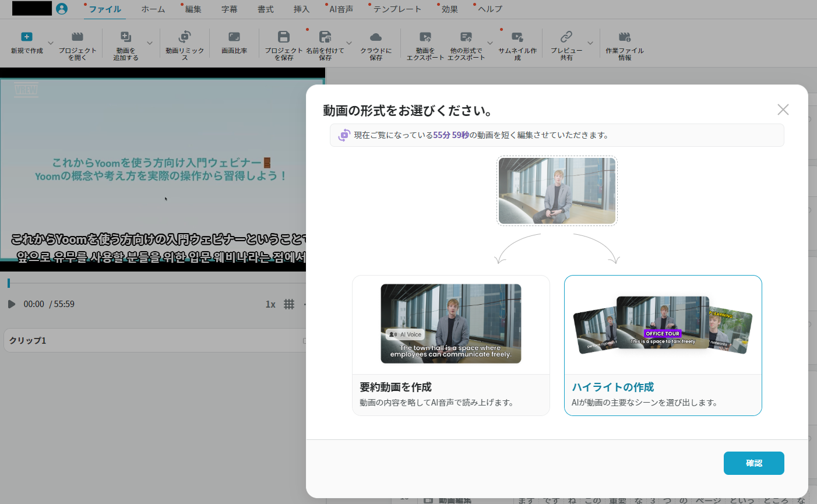Open the サムネイル作成 (create thumbnail) tool
The width and height of the screenshot is (817, 504).
[517, 37]
